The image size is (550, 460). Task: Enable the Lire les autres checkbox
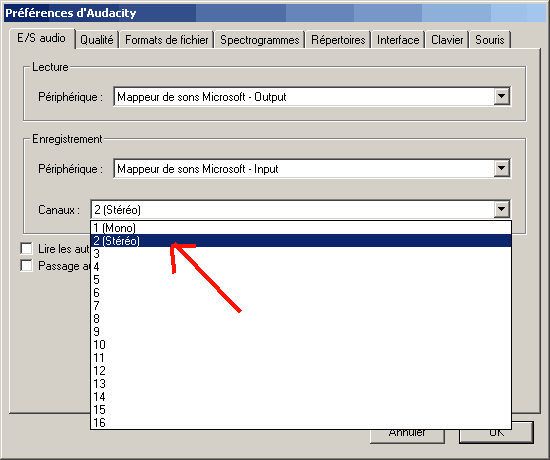26,248
